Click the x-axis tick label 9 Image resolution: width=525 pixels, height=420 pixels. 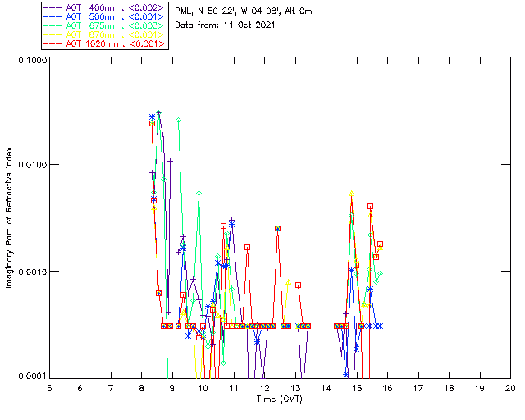coord(172,388)
